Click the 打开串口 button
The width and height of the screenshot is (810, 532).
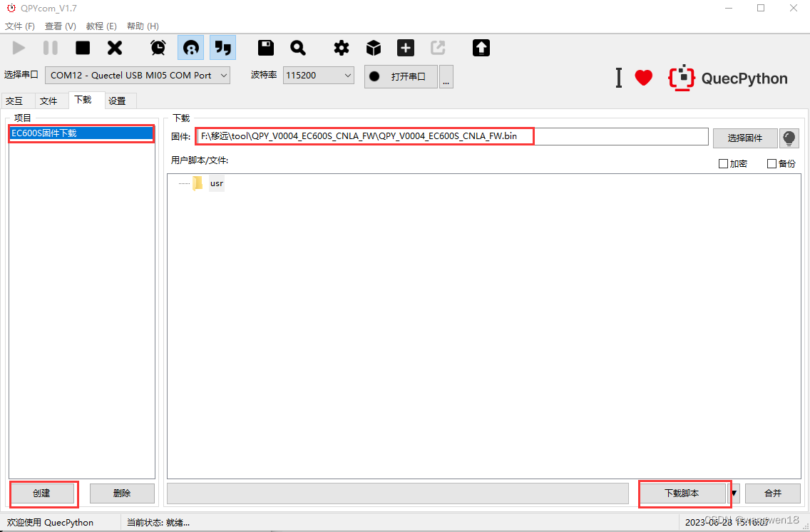point(401,76)
